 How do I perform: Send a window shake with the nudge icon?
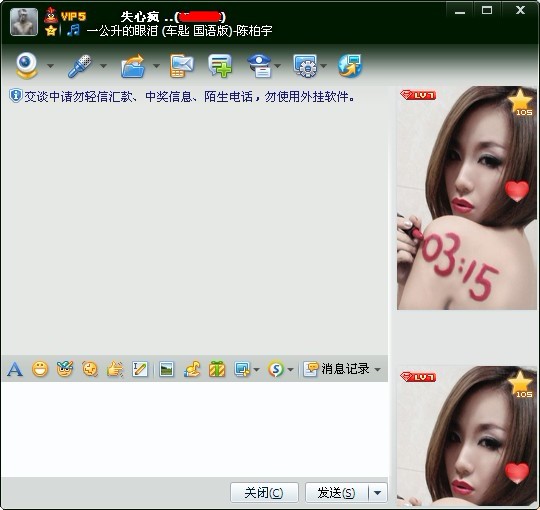(90, 369)
